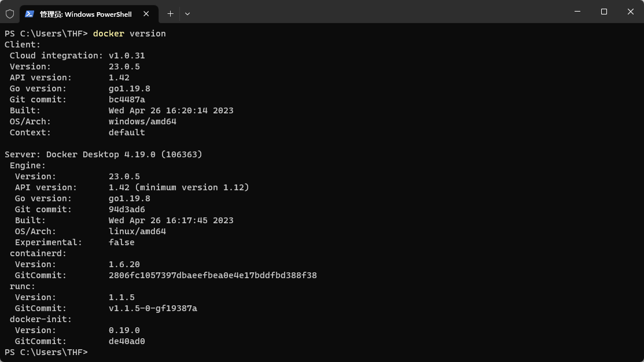Click Experimental value false
644x362 pixels.
tap(122, 242)
